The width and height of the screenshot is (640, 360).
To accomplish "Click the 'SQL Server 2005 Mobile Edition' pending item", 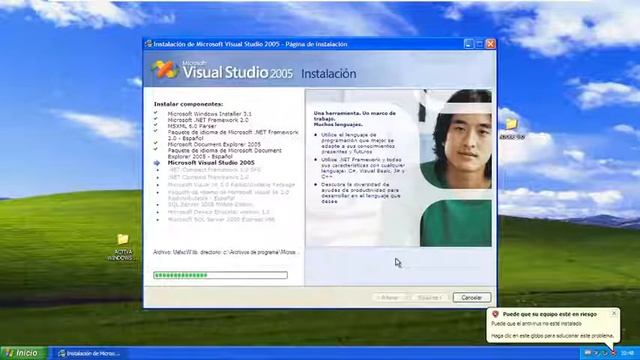I will (210, 204).
